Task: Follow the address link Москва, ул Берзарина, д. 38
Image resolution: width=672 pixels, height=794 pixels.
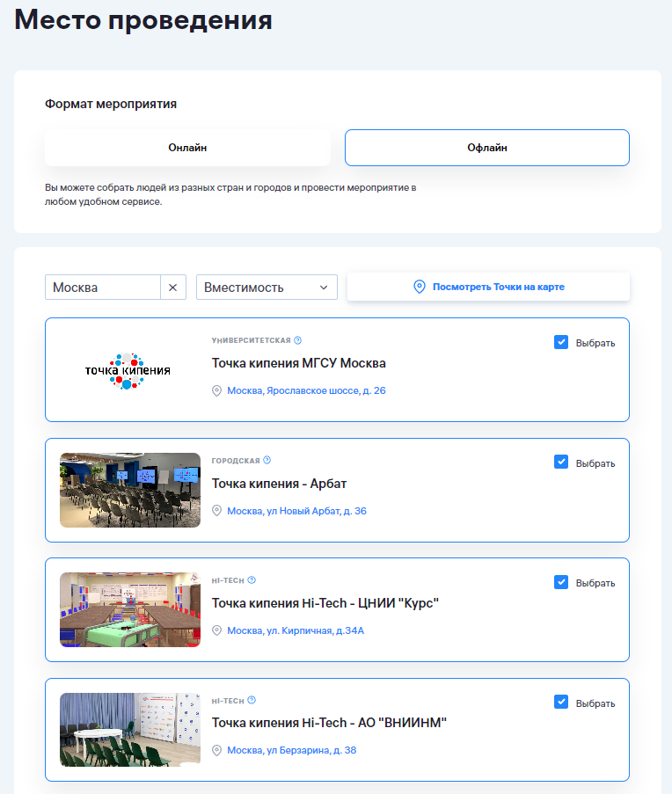Action: (x=291, y=750)
